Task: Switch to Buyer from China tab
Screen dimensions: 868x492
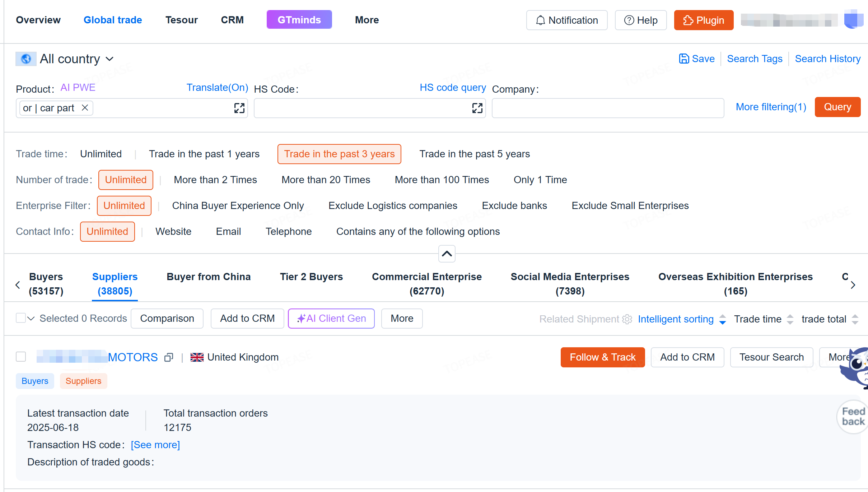Action: tap(209, 277)
